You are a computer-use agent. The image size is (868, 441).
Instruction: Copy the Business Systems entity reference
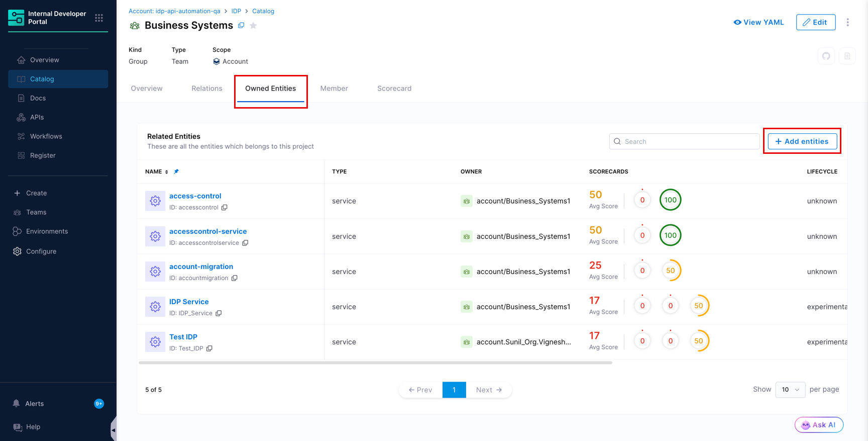[x=241, y=25]
